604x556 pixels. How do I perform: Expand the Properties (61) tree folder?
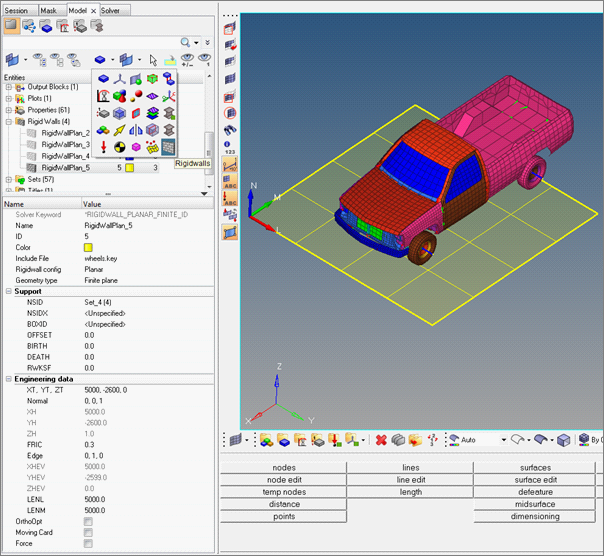tap(8, 110)
